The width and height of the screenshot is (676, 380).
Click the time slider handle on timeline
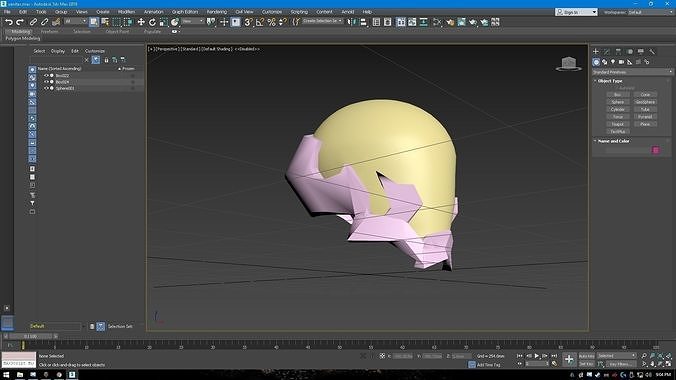pos(30,336)
